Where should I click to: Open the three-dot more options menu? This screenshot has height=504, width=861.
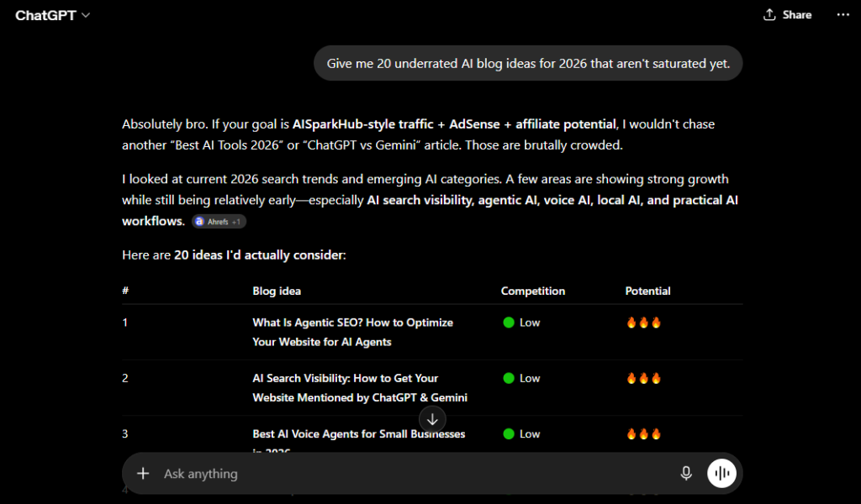[x=843, y=15]
